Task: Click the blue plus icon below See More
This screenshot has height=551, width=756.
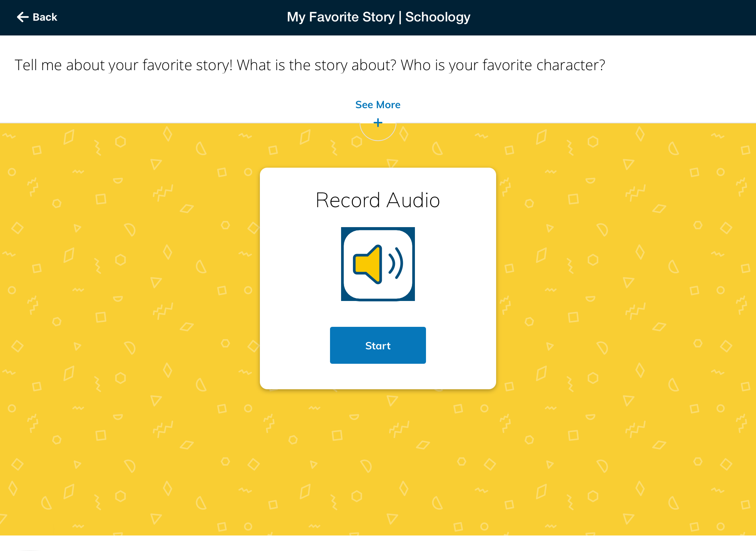Action: pos(378,123)
